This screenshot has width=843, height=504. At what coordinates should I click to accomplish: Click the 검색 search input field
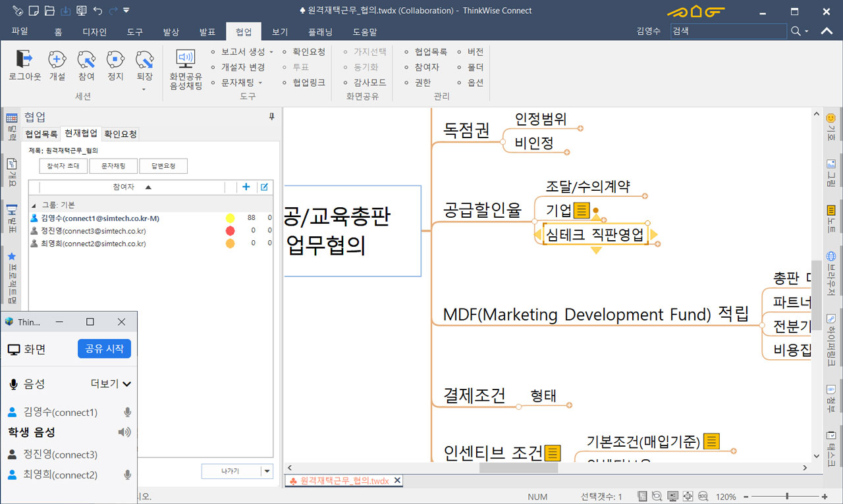coord(728,31)
